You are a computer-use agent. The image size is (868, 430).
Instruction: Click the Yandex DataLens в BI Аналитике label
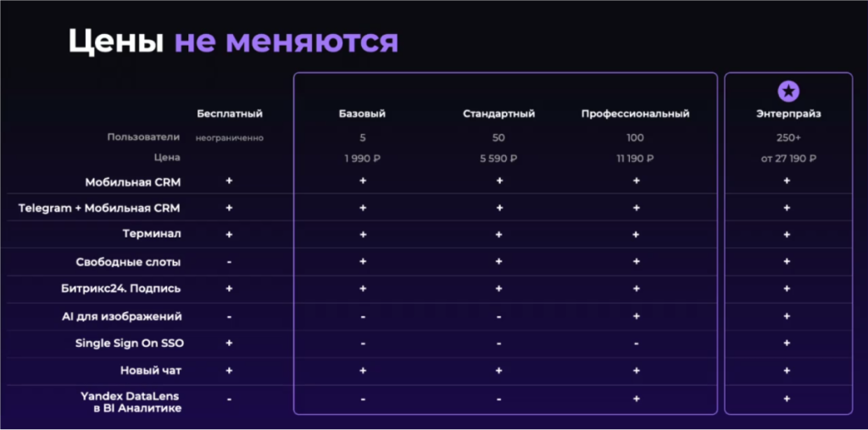137,402
